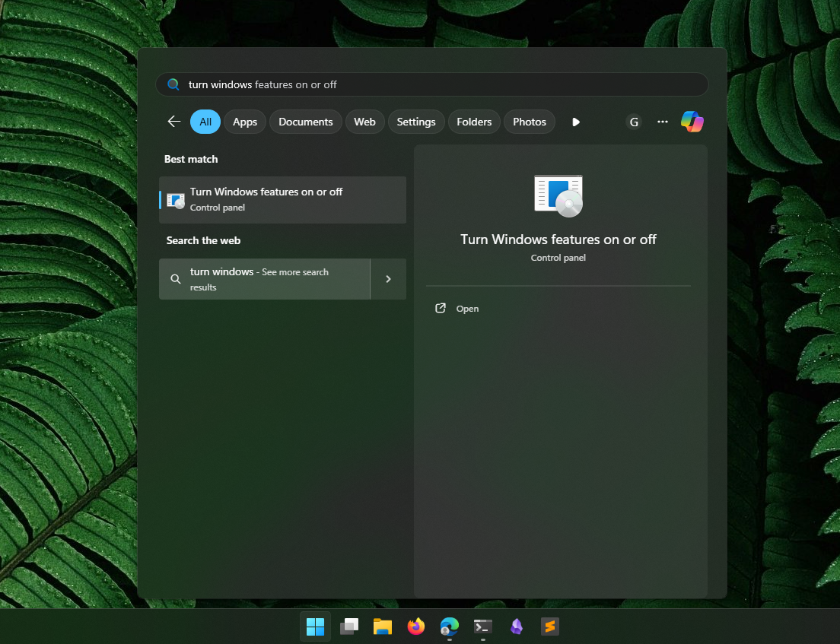Select 'Turn Windows features on or off' best match
840x644 pixels.
tap(282, 199)
